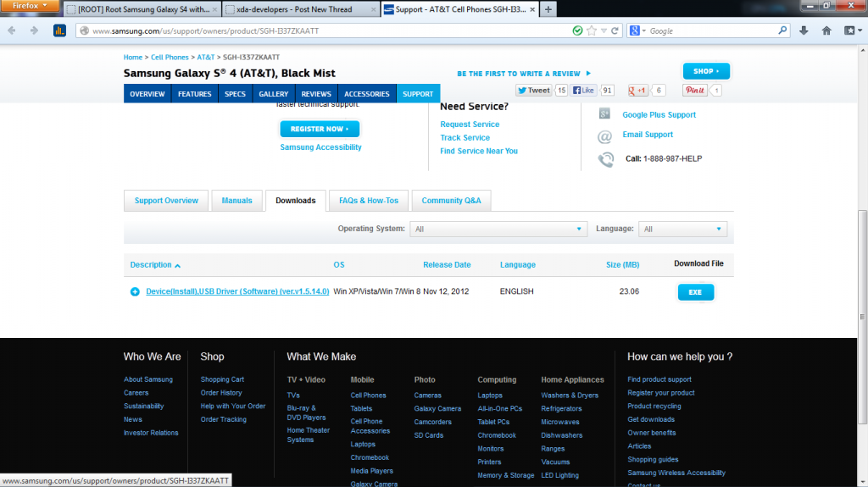Screen dimensions: 868x487
Task: Click Galaxy Camera footer link under Photo
Action: click(x=437, y=408)
